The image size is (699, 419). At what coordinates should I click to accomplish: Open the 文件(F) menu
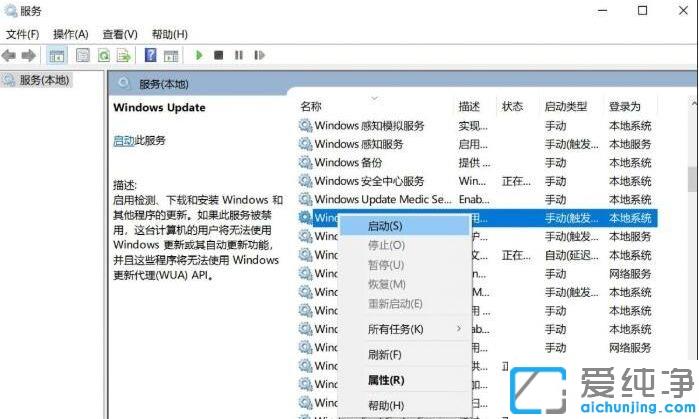(22, 34)
